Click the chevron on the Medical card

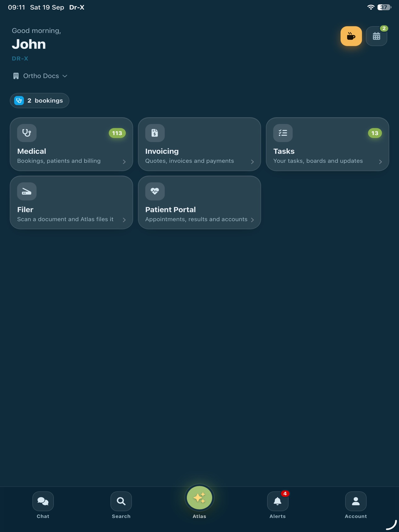(x=124, y=161)
